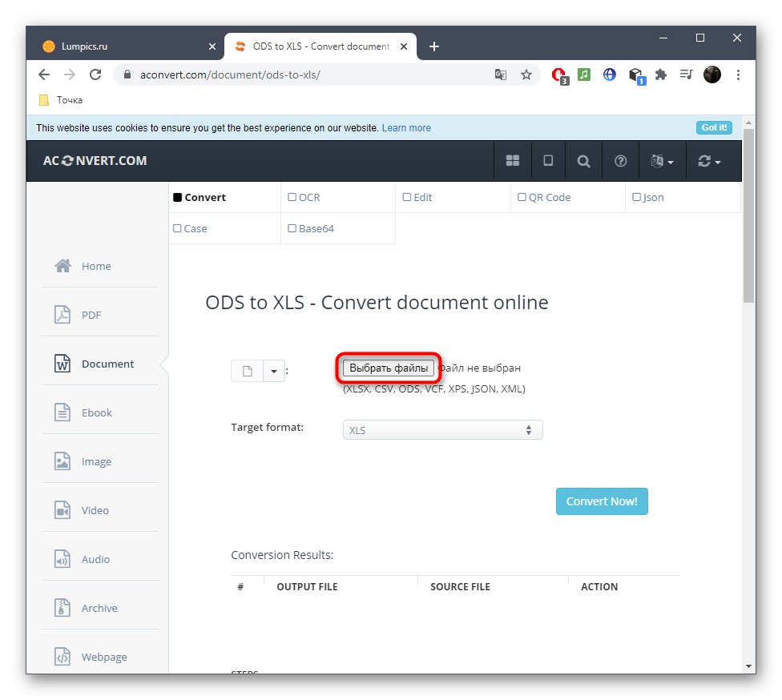Open the all tools grid icon on Aconvert navbar
This screenshot has width=782, height=700.
point(513,160)
